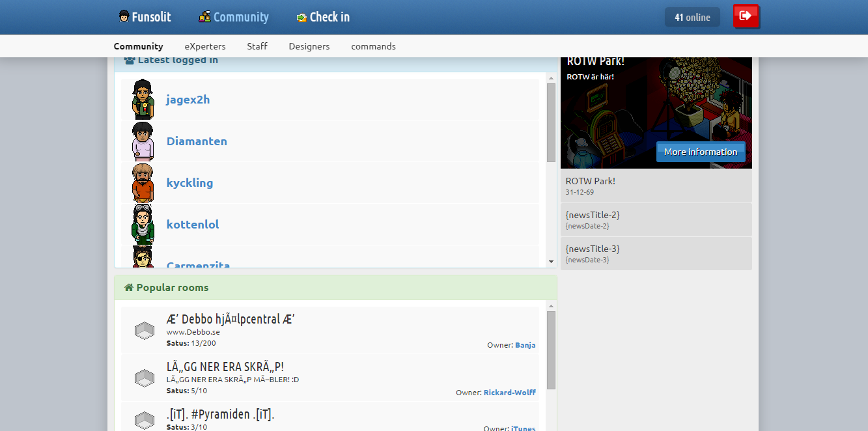The image size is (868, 431).
Task: Click jagex2h's avatar image
Action: (142, 99)
